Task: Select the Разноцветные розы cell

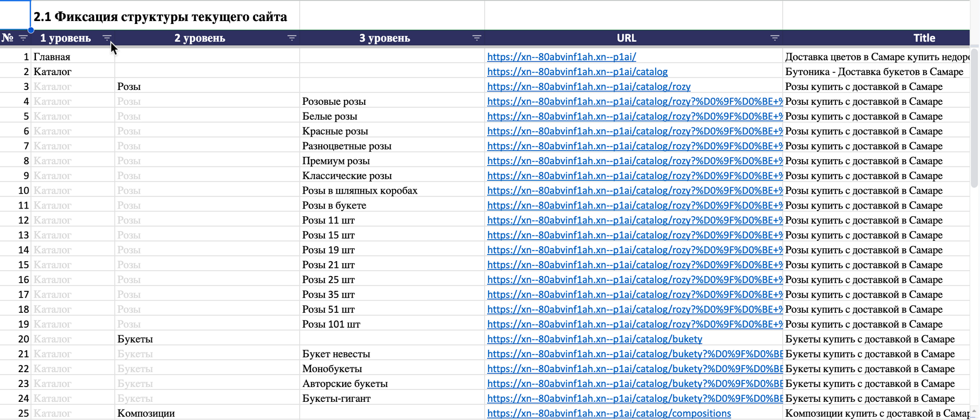Action: (x=392, y=146)
